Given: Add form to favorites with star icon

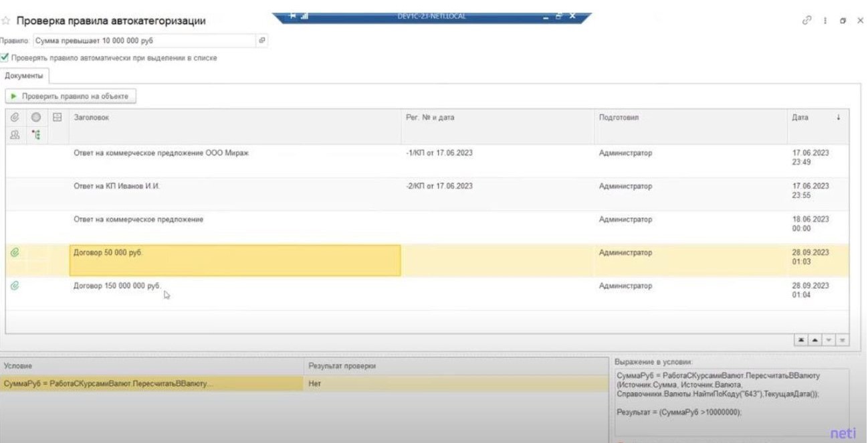Looking at the screenshot, I should pyautogui.click(x=7, y=21).
